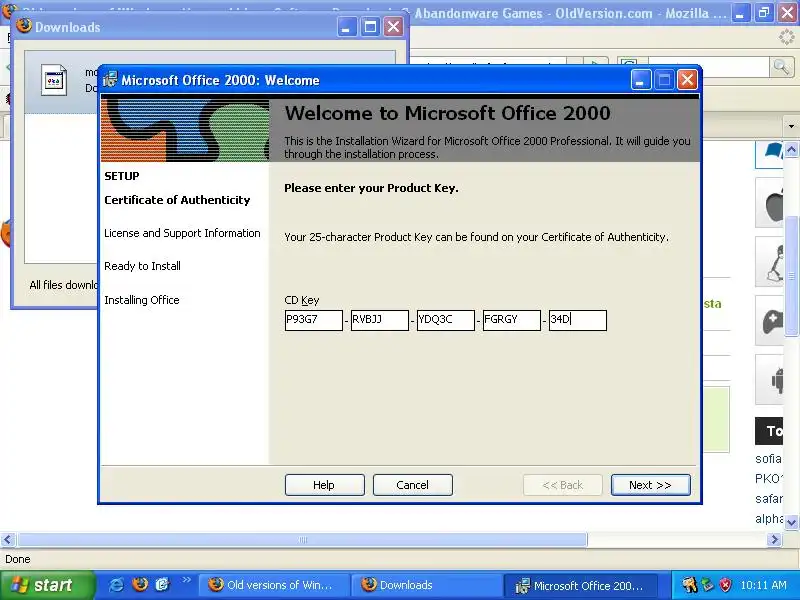Click the scroll down arrow in Firefox page
The width and height of the screenshot is (800, 600).
coord(791,522)
